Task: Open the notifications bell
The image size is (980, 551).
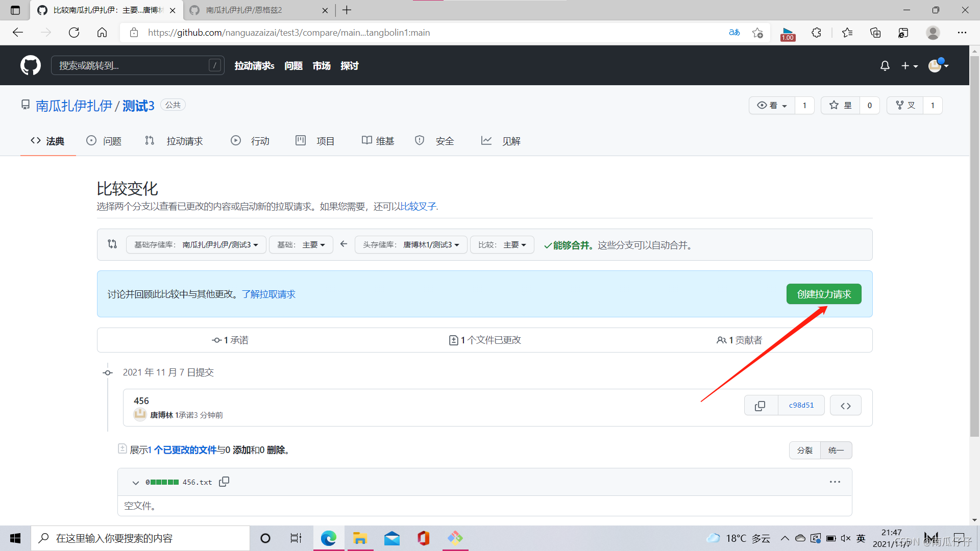Action: click(885, 66)
